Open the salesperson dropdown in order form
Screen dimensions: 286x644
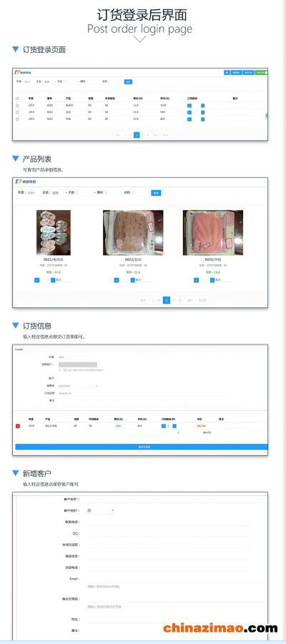78,386
